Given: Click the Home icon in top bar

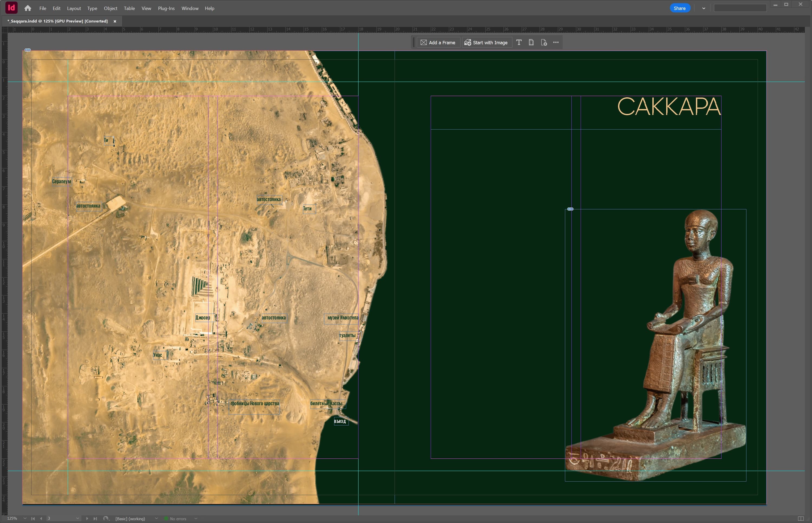Looking at the screenshot, I should 28,8.
